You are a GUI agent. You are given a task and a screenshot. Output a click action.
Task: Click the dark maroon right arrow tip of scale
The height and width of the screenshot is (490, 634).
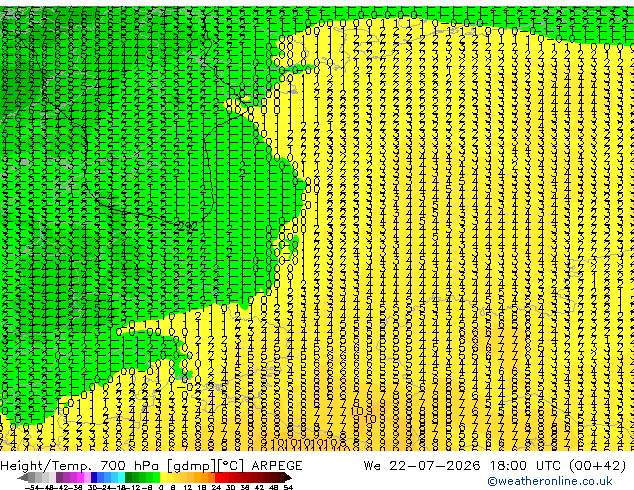pos(288,478)
